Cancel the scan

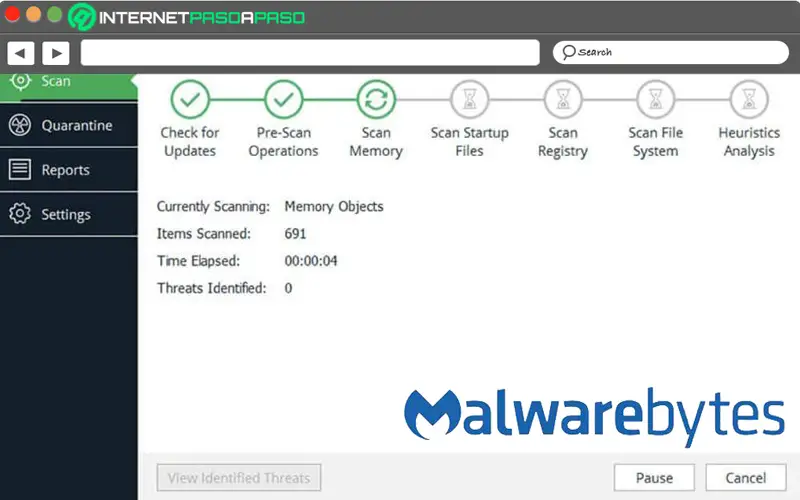[x=746, y=478]
